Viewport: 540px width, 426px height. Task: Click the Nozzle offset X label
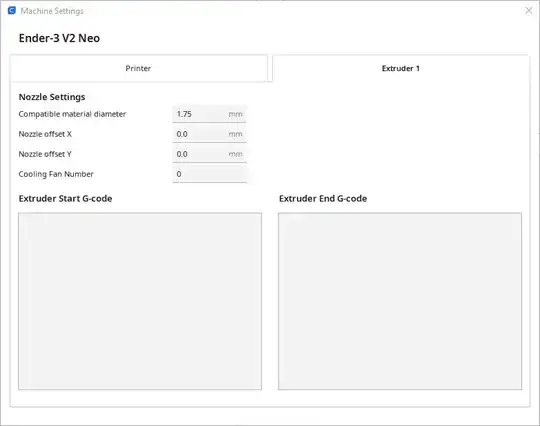(x=45, y=134)
